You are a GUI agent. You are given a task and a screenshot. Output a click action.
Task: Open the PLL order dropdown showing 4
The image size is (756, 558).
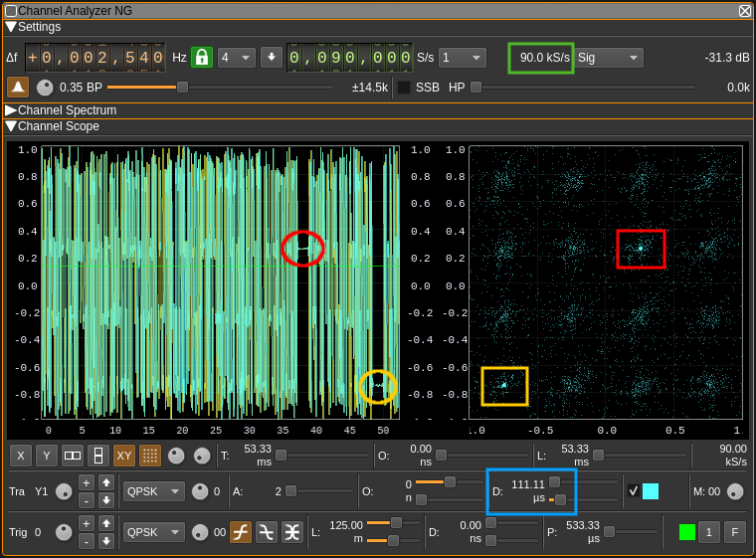[x=237, y=58]
